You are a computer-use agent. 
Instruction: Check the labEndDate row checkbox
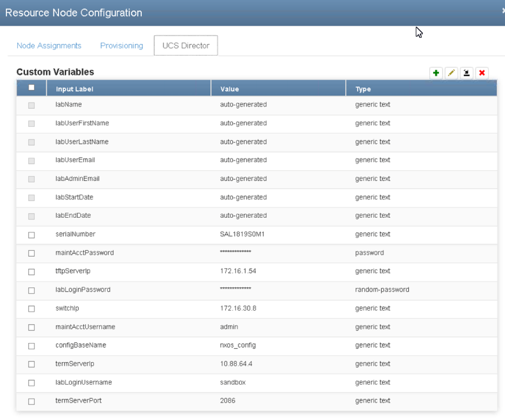point(31,216)
